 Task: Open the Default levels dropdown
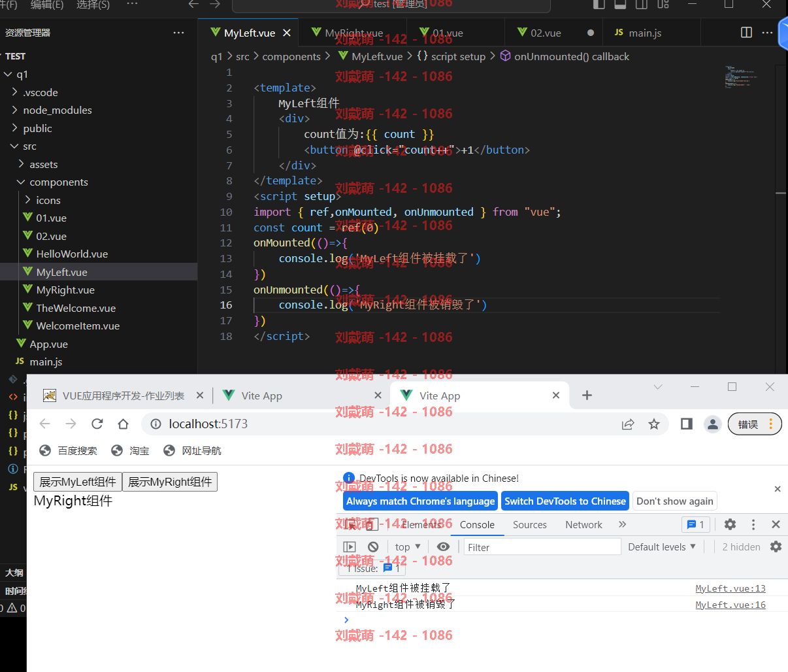click(662, 546)
